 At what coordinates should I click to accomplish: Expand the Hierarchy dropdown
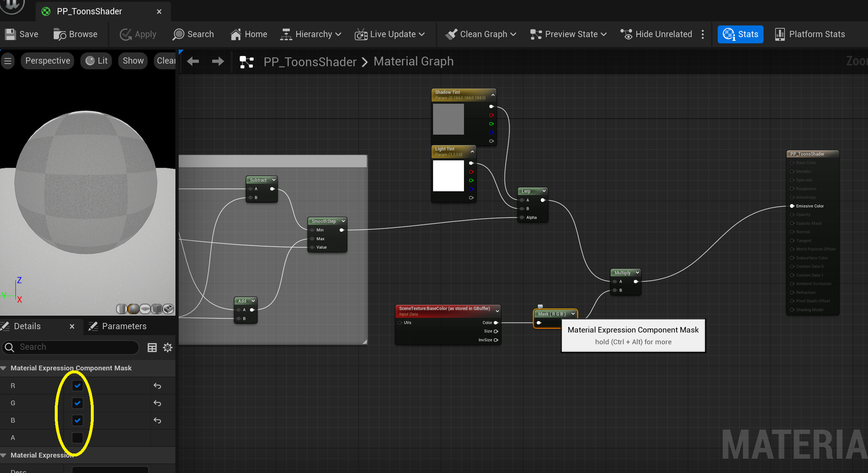click(311, 34)
